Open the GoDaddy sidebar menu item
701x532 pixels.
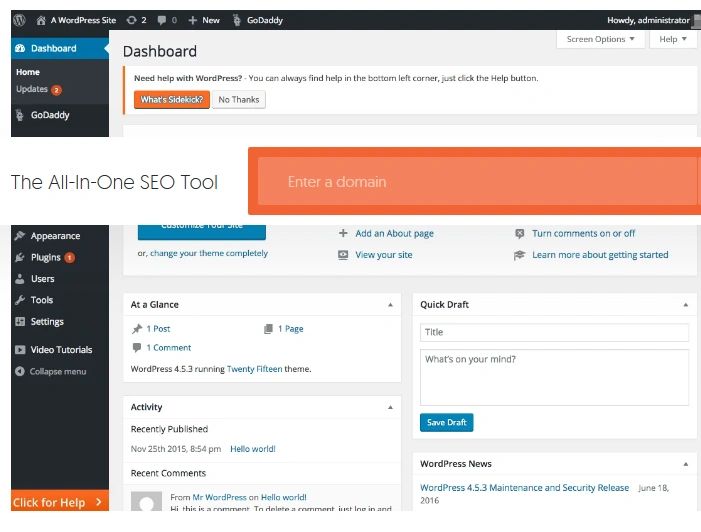[60, 115]
